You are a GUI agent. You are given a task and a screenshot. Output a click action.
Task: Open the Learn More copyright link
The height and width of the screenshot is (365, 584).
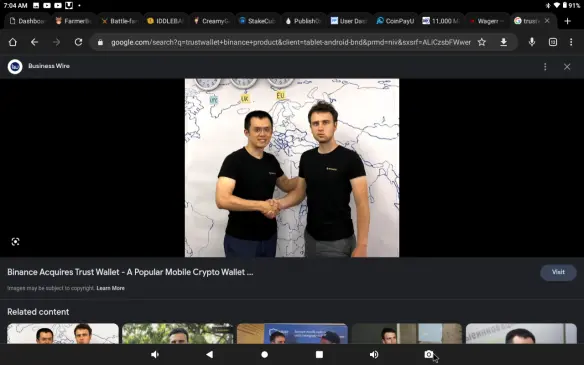pyautogui.click(x=110, y=288)
